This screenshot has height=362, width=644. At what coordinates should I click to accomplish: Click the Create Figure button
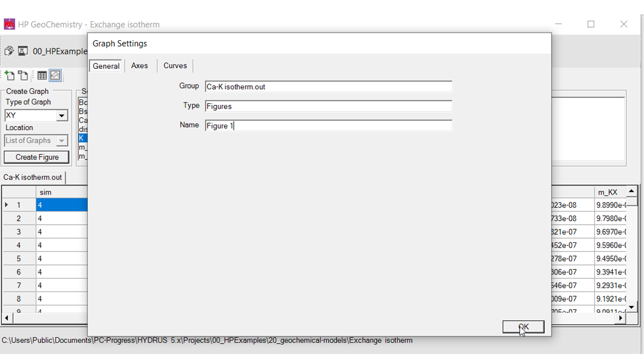[x=37, y=157]
